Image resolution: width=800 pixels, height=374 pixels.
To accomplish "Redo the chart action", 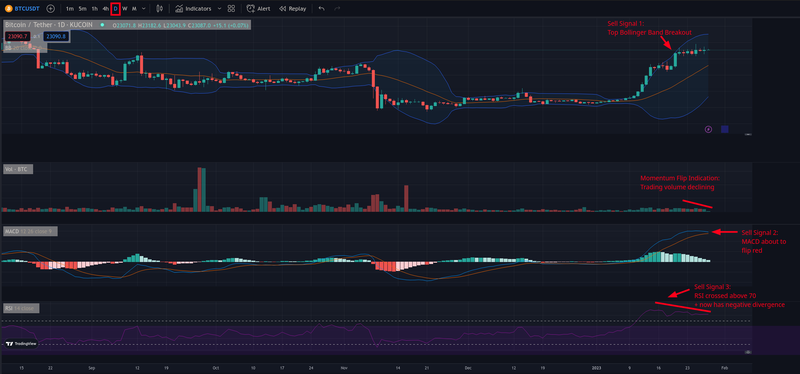I will (337, 9).
